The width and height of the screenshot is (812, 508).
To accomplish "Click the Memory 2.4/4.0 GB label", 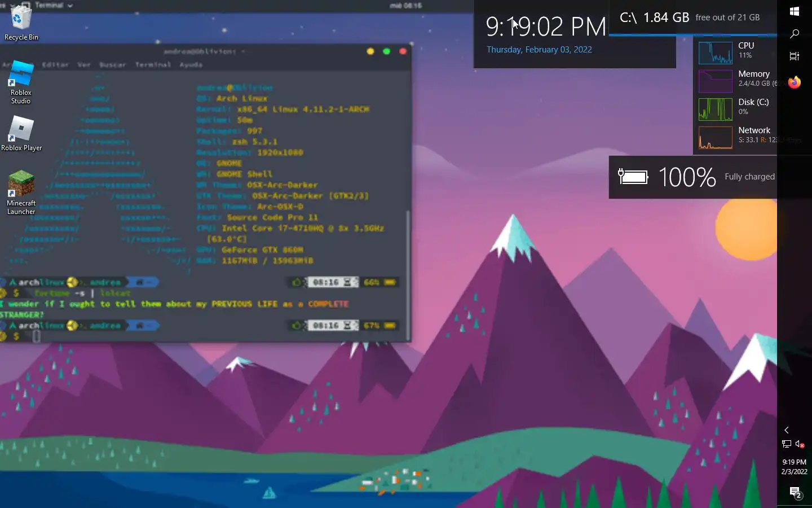I will click(757, 78).
